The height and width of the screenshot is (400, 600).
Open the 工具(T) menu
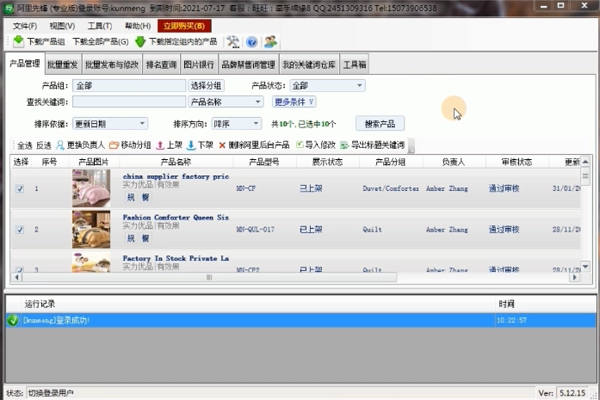(x=100, y=26)
